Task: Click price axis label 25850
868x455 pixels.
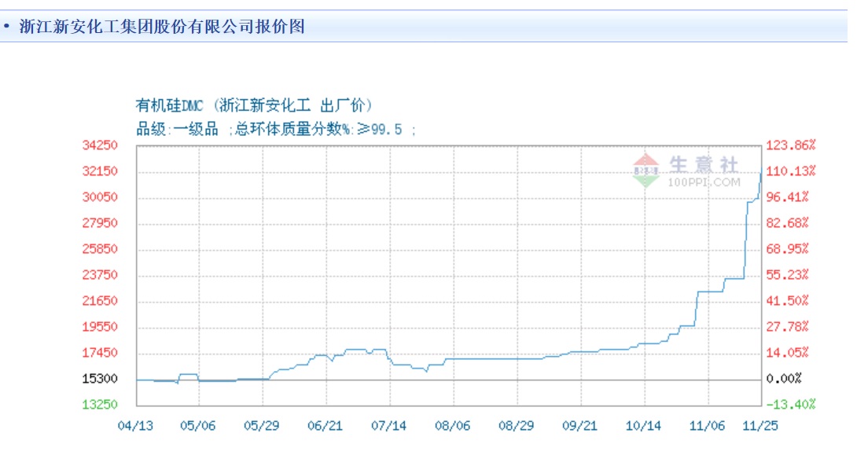Action: (x=100, y=249)
